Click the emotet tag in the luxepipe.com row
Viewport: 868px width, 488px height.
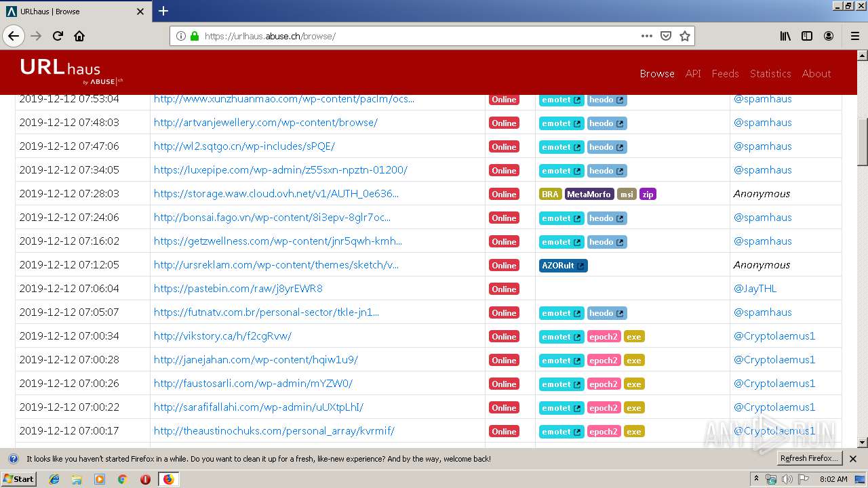click(x=561, y=171)
